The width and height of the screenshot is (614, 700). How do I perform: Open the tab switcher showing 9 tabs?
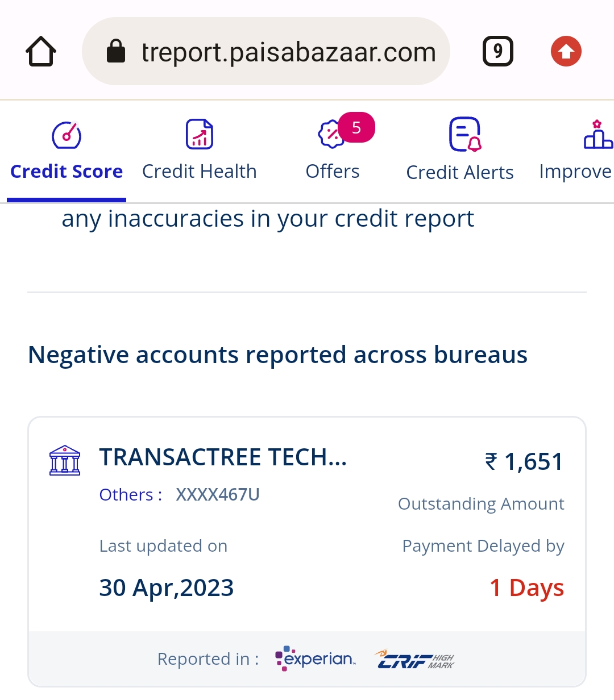497,52
